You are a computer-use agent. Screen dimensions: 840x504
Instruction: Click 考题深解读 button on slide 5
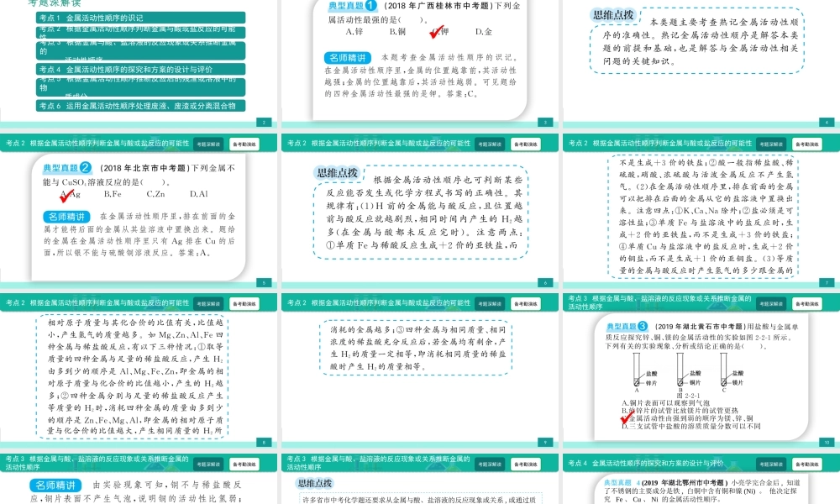tap(205, 144)
